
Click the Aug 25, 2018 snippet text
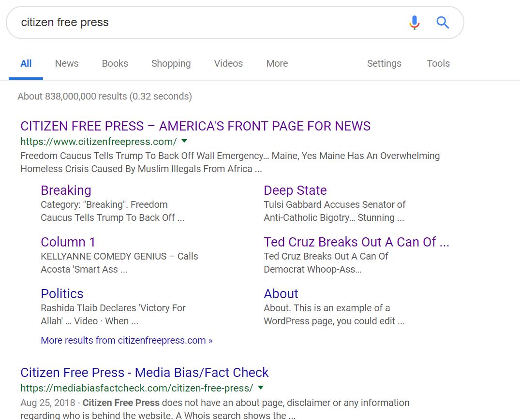click(215, 409)
